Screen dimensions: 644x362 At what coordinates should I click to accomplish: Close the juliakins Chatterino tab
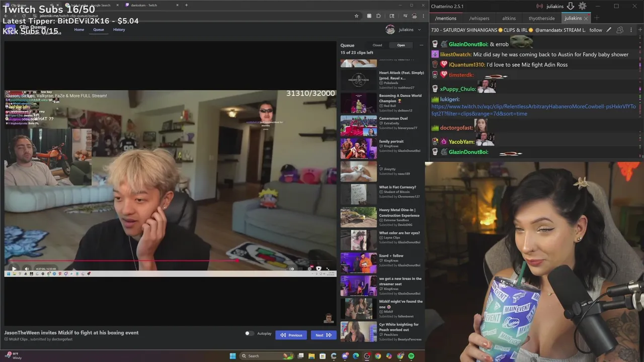coord(586,18)
